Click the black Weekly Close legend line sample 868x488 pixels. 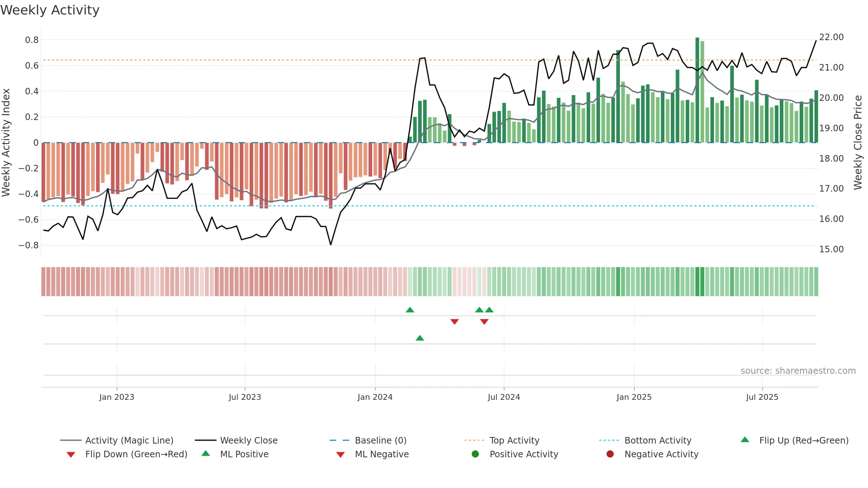205,440
